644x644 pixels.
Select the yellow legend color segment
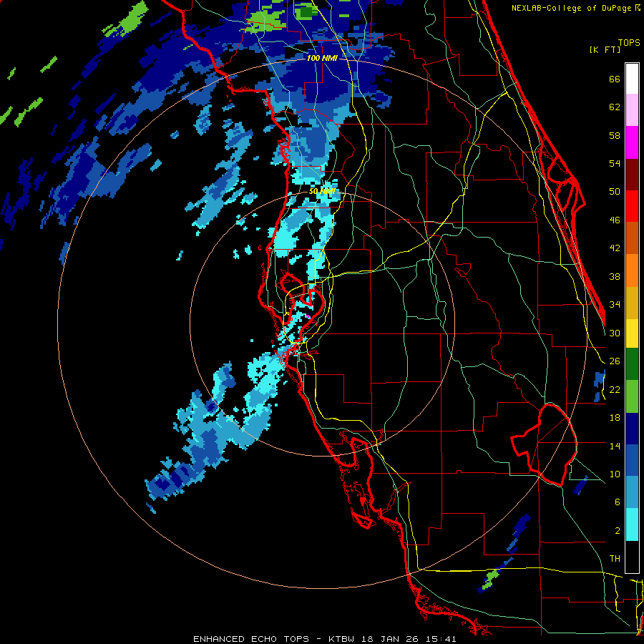(x=632, y=333)
